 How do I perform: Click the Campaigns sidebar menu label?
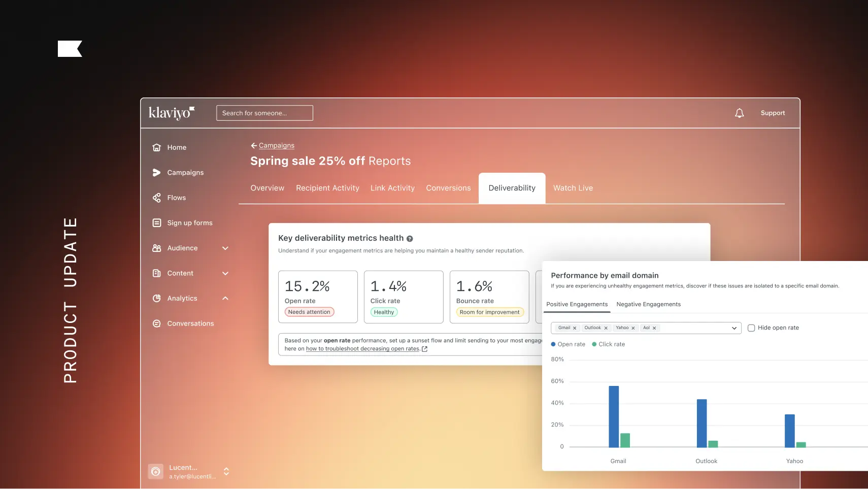(x=185, y=173)
